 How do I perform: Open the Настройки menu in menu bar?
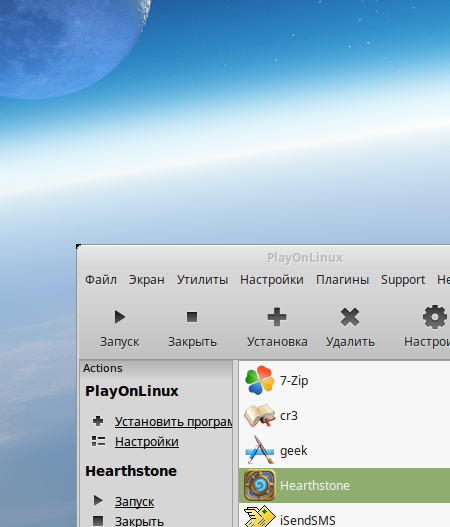[272, 280]
